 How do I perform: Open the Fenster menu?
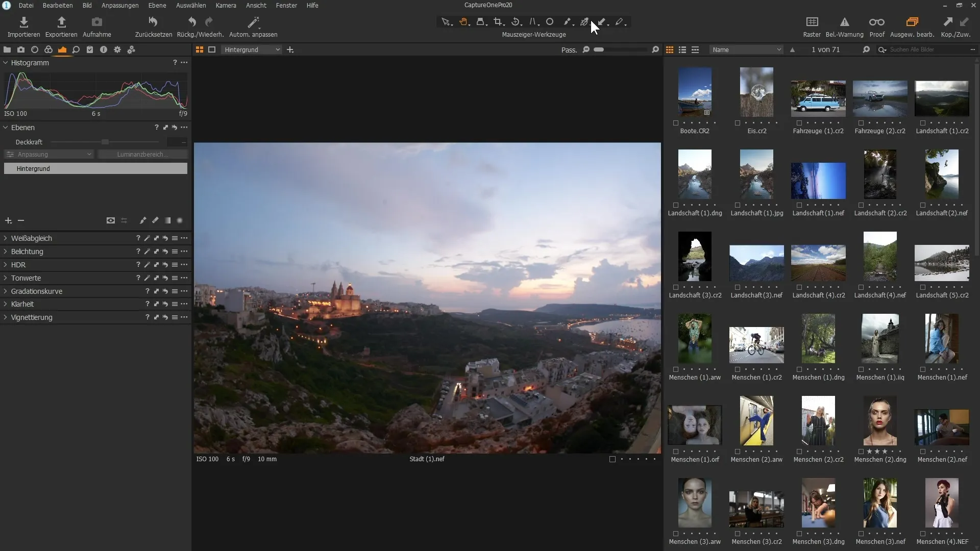pyautogui.click(x=286, y=5)
